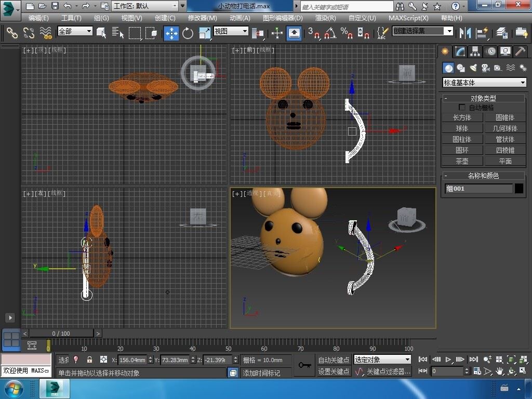Select the Space Warps category icon

click(x=510, y=68)
